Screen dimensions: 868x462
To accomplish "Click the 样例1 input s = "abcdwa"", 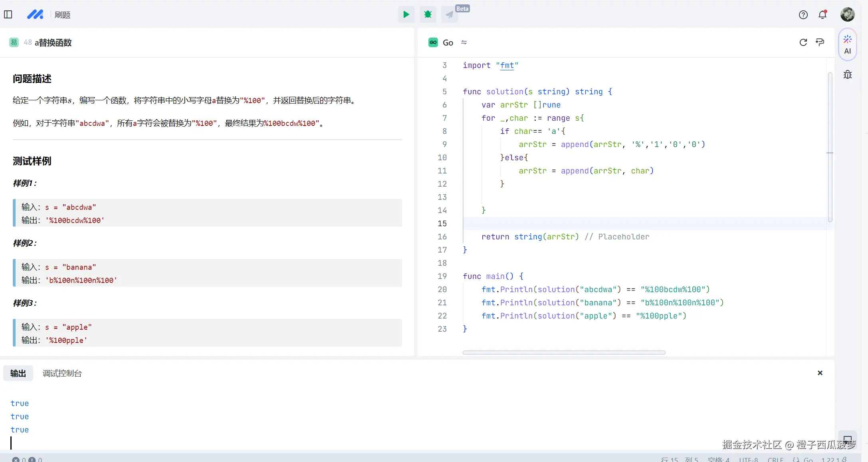I will (x=71, y=207).
